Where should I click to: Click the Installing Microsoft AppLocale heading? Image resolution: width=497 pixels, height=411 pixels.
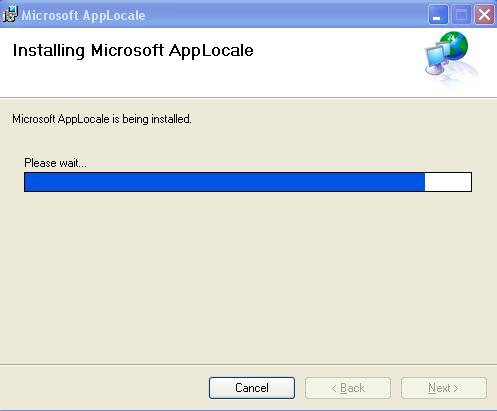click(x=133, y=51)
